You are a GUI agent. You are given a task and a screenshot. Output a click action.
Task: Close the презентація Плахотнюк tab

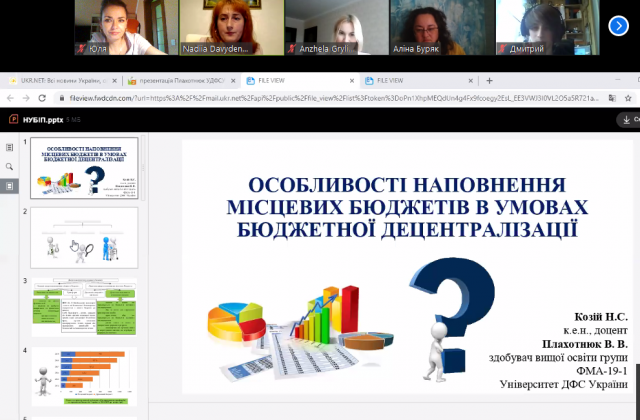233,81
